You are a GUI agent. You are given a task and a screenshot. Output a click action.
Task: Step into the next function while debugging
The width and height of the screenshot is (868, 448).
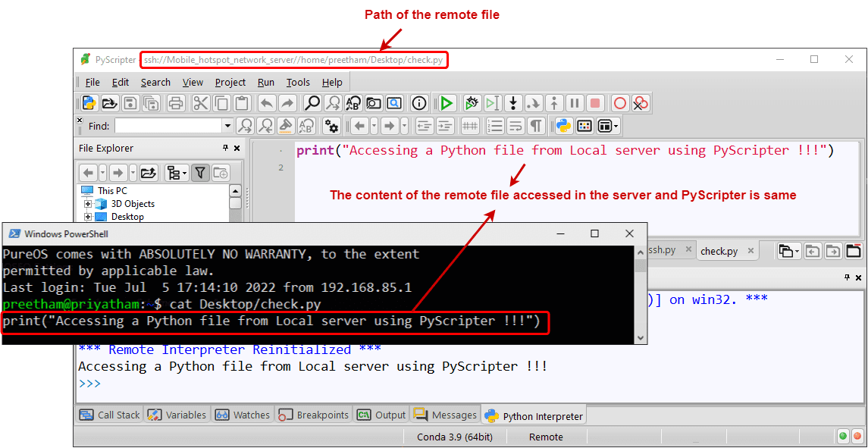[512, 103]
